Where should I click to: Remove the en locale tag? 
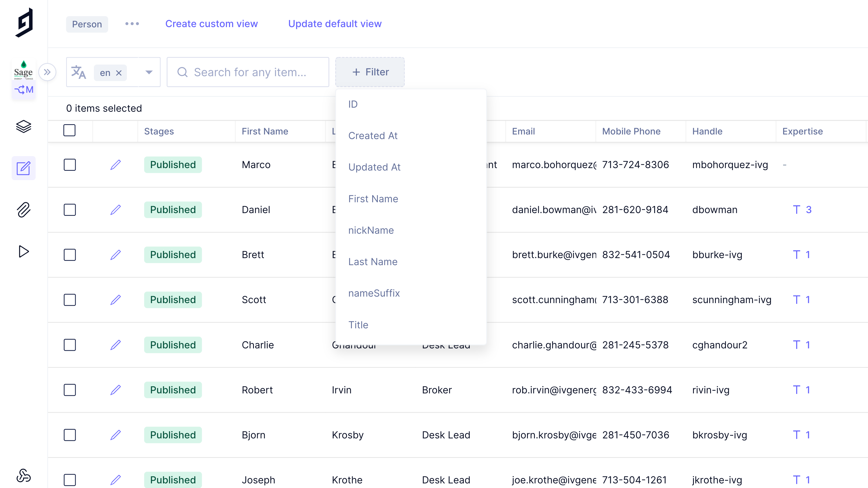point(119,73)
